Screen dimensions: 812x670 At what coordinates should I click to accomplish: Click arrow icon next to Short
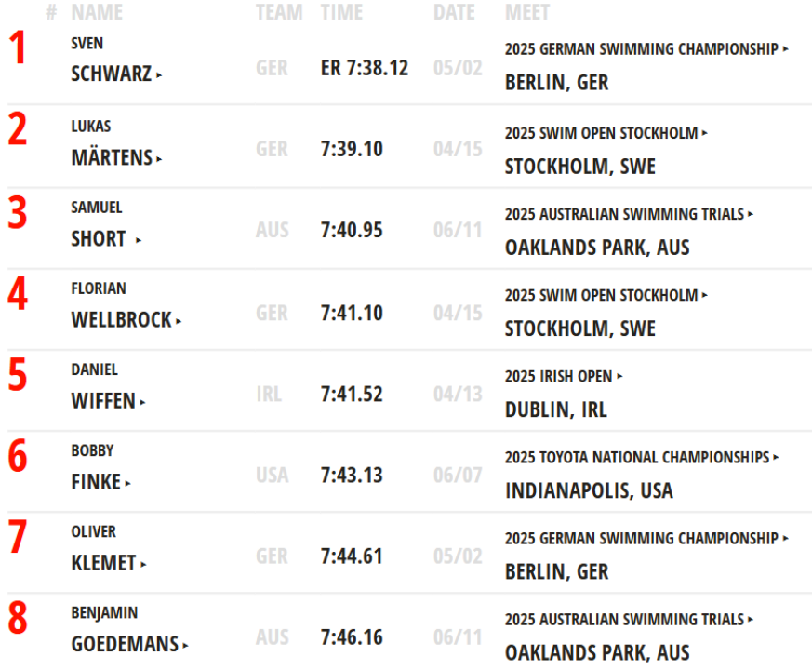(139, 240)
